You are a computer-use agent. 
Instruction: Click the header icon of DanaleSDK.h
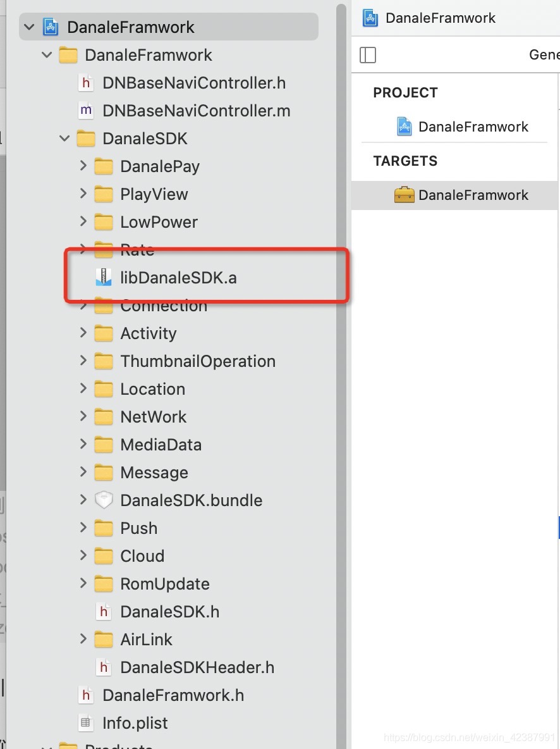point(104,612)
